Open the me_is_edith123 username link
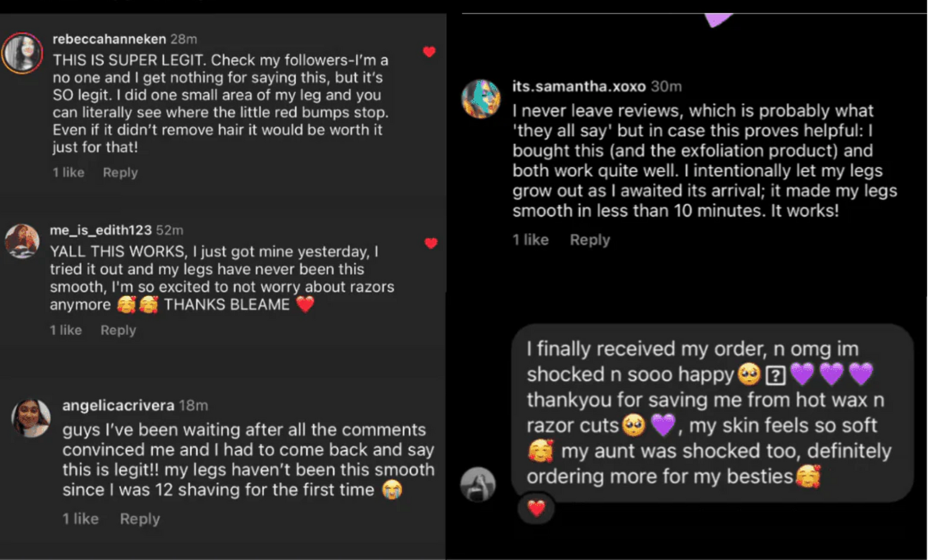The width and height of the screenshot is (931, 560). tap(101, 230)
